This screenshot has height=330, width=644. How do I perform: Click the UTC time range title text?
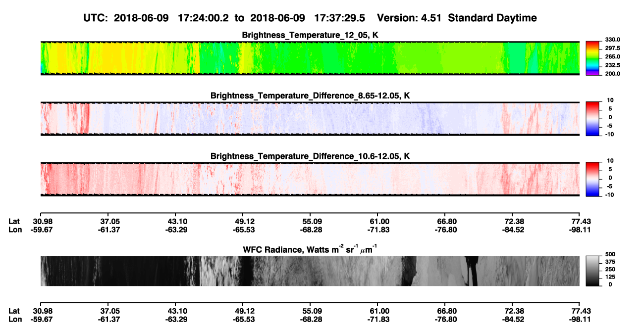[x=225, y=18]
